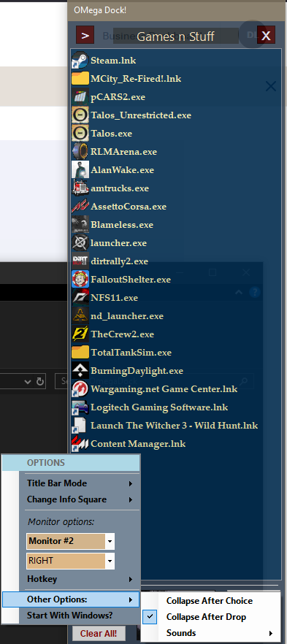Start NFS11.exe via its icon
This screenshot has height=644, width=287.
click(80, 297)
